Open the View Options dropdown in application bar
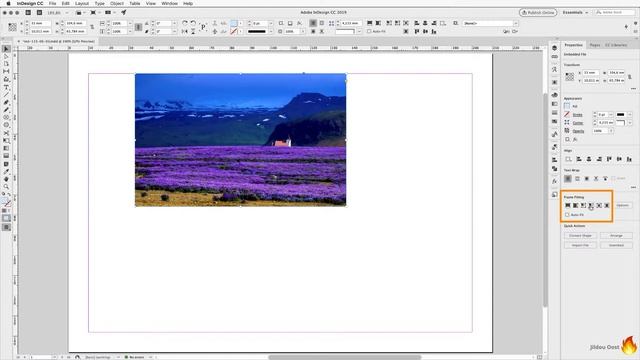The height and width of the screenshot is (360, 640). 80,12
